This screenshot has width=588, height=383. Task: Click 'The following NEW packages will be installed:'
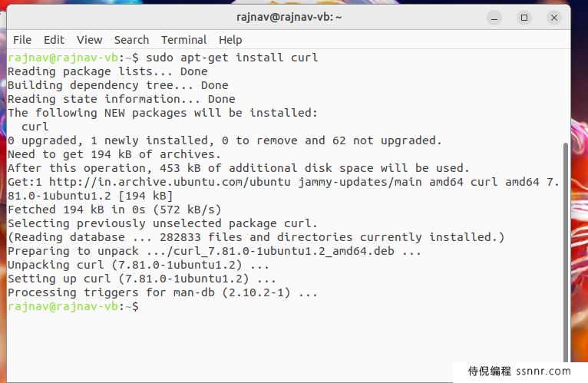(163, 113)
